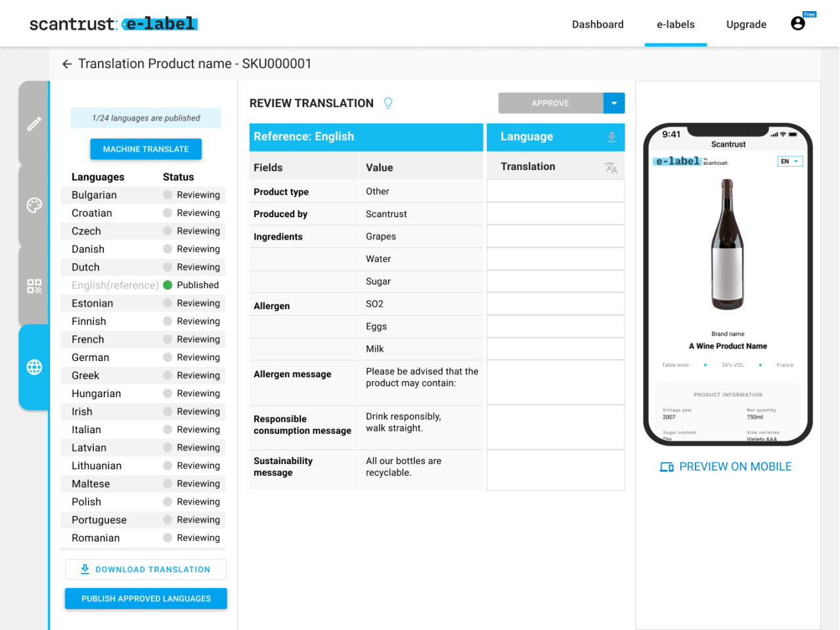
Task: Open the user account avatar icon
Action: [x=798, y=24]
